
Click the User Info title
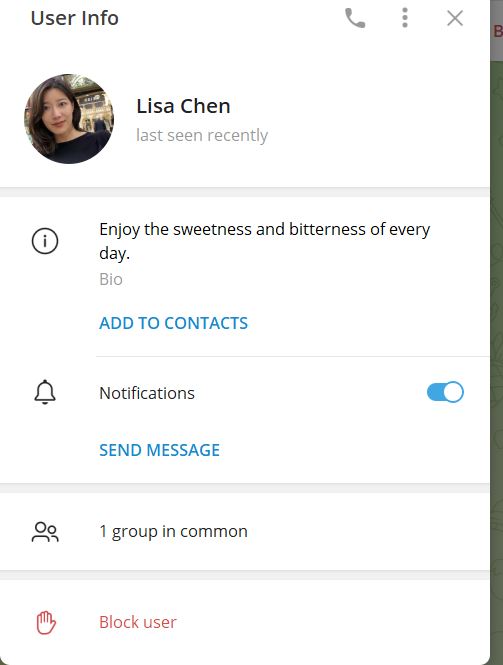click(75, 18)
